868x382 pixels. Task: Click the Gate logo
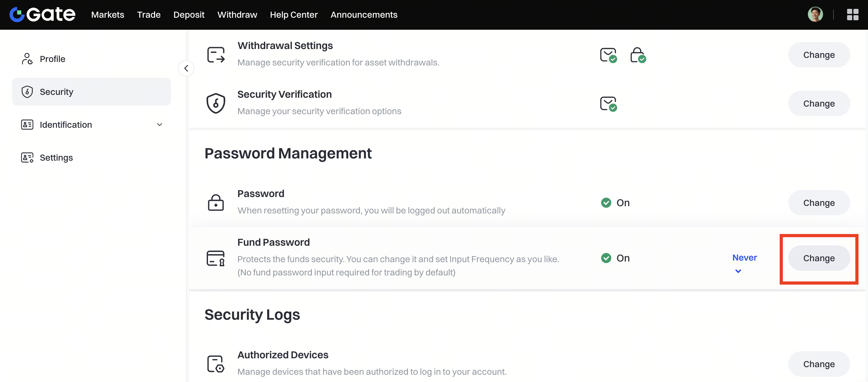(42, 14)
